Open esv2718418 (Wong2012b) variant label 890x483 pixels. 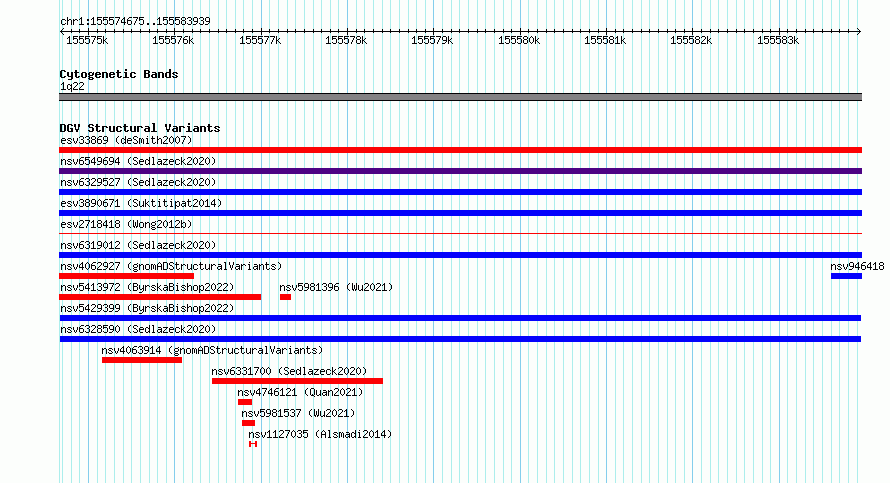point(126,224)
